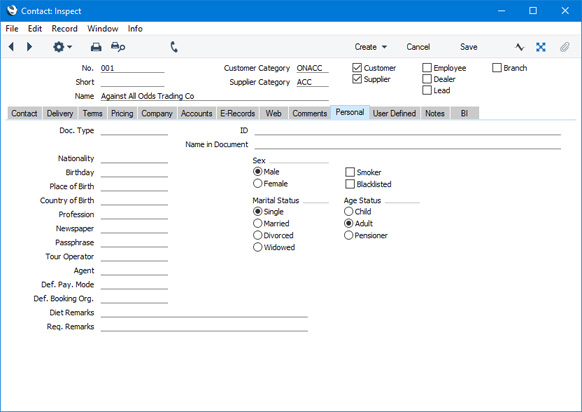
Task: Click the printer icon
Action: click(96, 47)
